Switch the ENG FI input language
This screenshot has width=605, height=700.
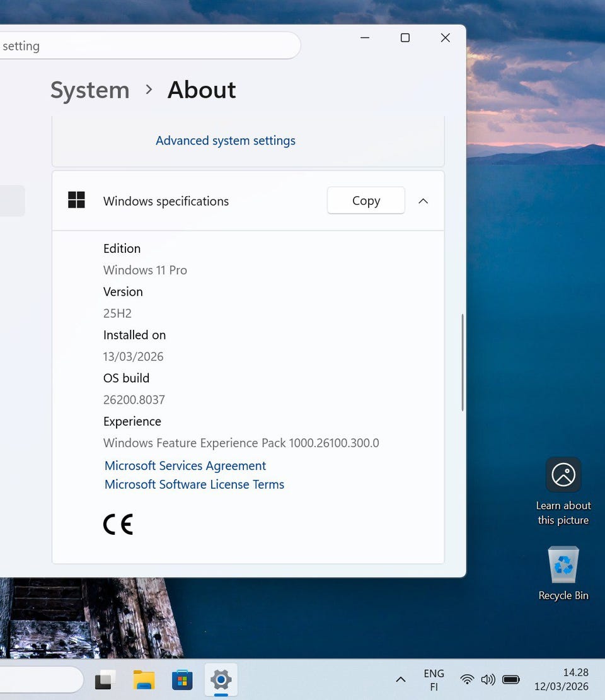coord(434,680)
